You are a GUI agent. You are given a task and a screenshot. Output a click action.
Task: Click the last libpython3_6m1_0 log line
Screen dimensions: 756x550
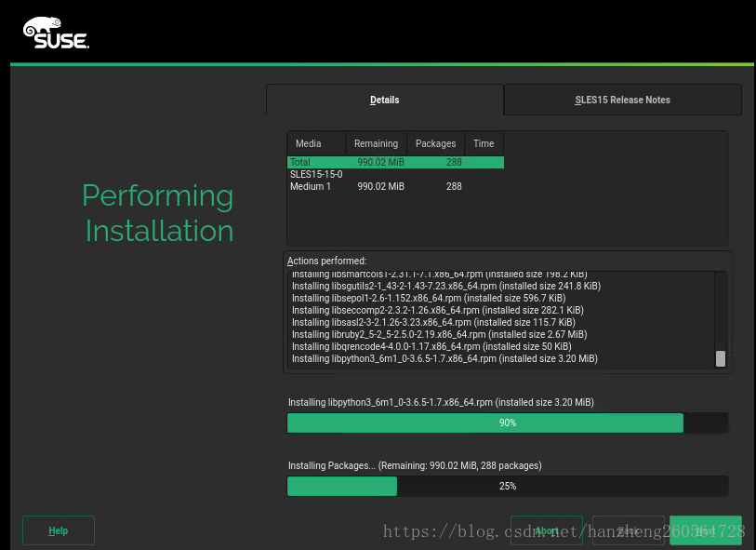coord(444,358)
